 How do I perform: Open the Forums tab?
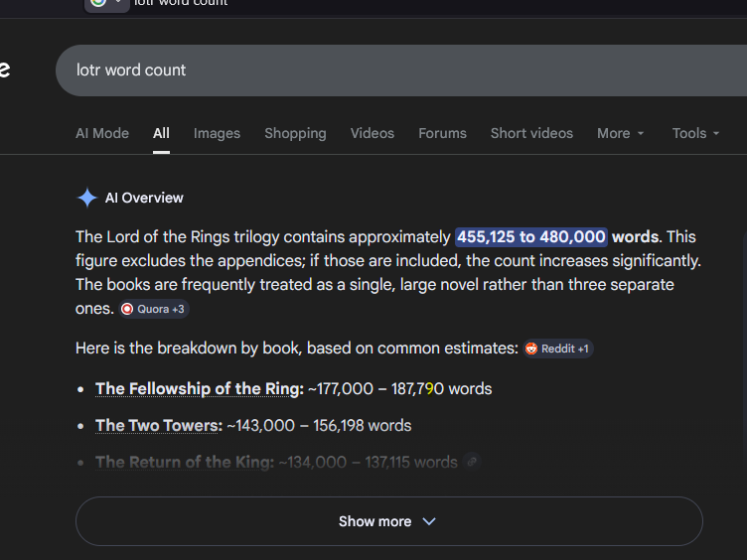point(442,133)
